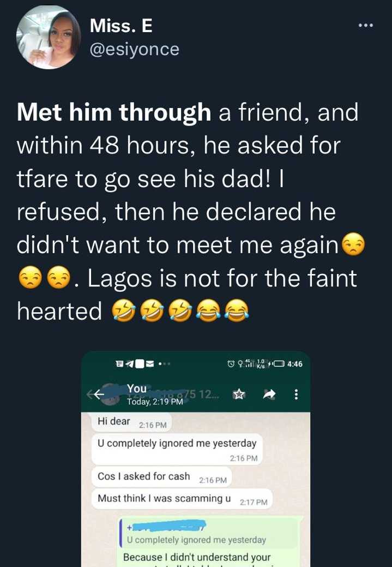392x567 pixels.
Task: Star the message with the star icon
Action: tap(238, 393)
